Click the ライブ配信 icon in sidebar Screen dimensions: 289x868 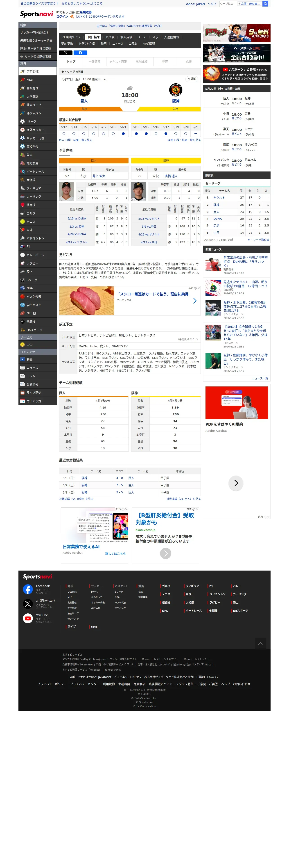coord(23,393)
